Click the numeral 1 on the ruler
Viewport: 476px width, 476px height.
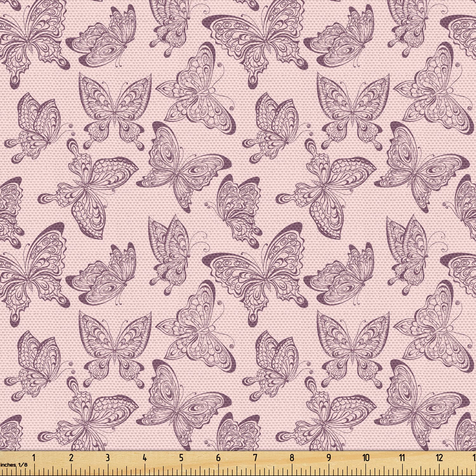(x=34, y=457)
